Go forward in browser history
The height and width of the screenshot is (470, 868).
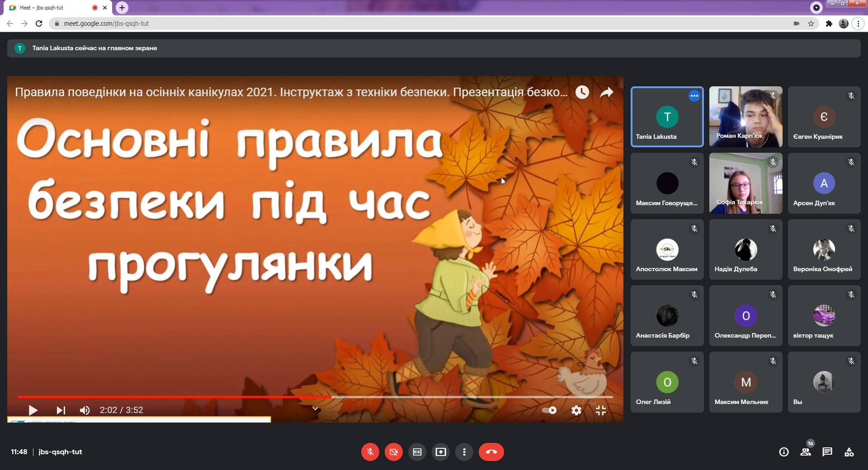pos(24,23)
